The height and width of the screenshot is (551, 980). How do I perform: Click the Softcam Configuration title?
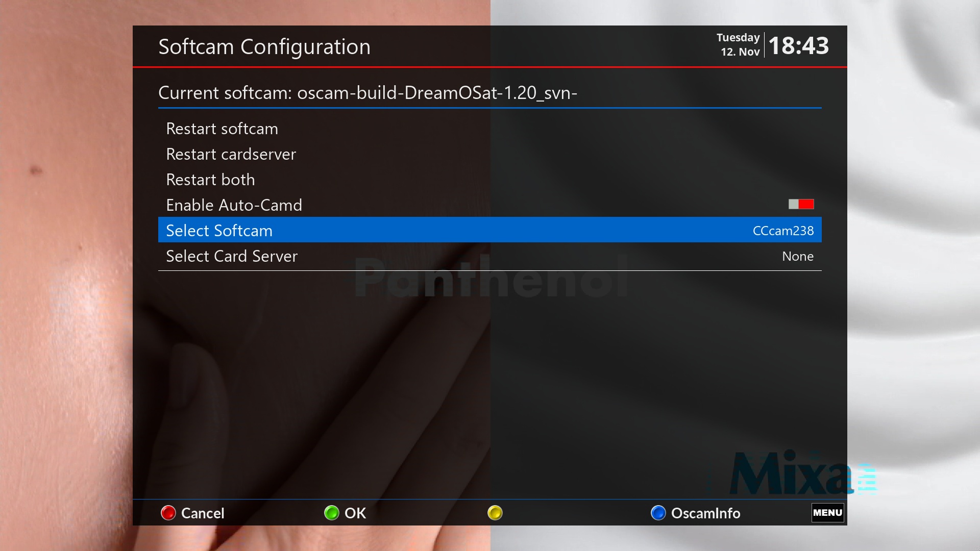click(264, 47)
